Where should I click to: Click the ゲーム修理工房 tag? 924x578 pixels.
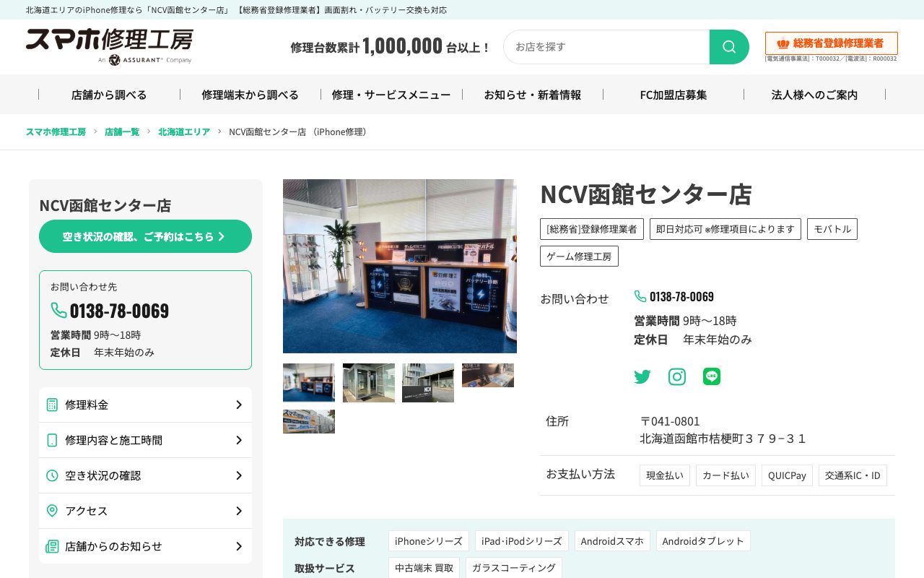[579, 256]
